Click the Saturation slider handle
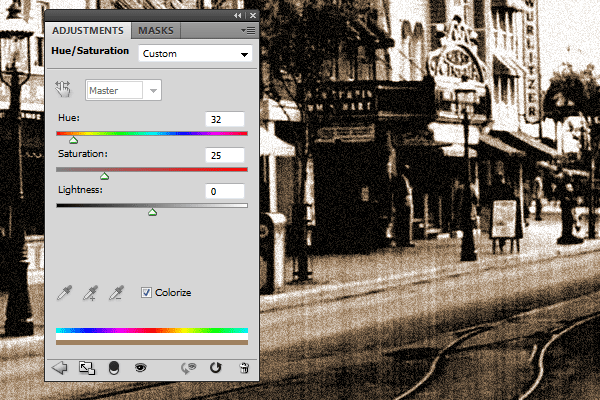Viewport: 600px width, 400px height. (x=104, y=176)
